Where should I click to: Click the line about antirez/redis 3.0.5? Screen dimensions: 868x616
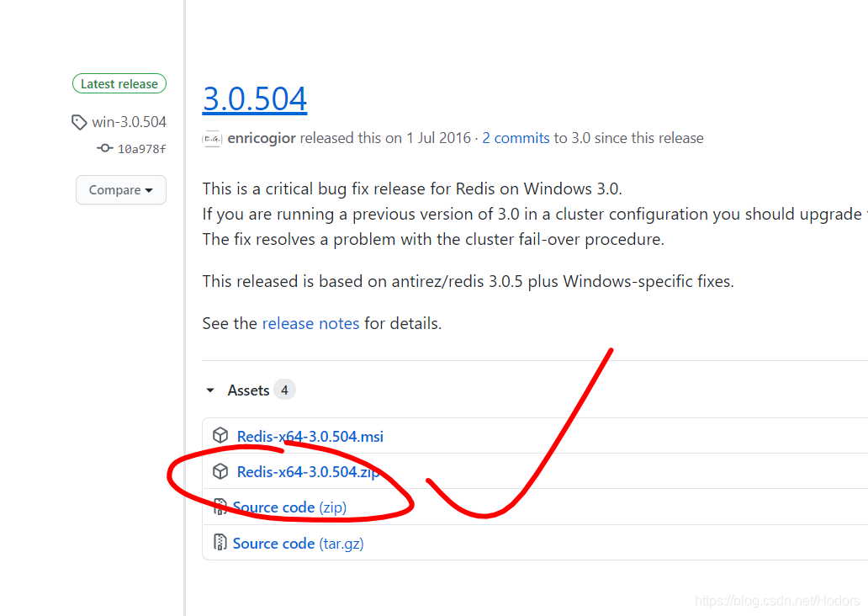(x=468, y=281)
